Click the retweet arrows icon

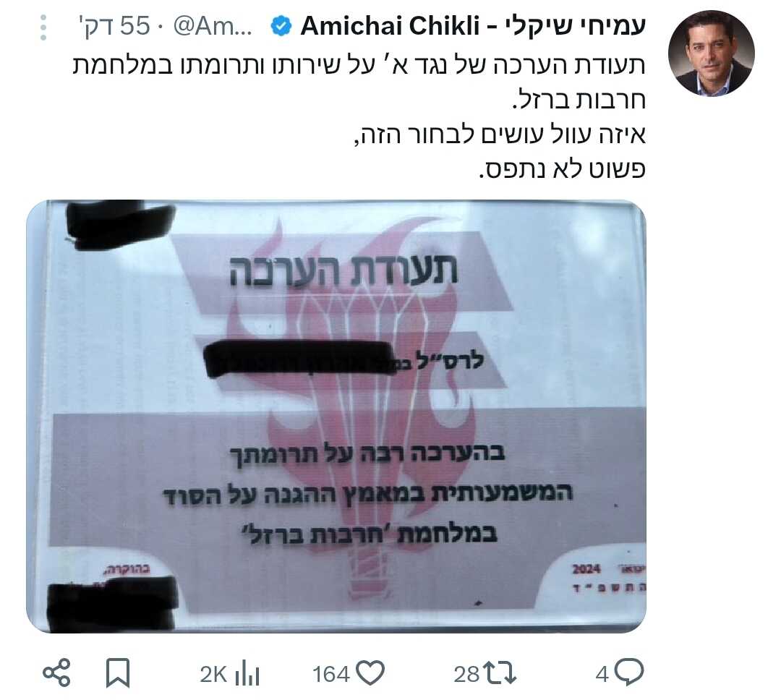500,673
